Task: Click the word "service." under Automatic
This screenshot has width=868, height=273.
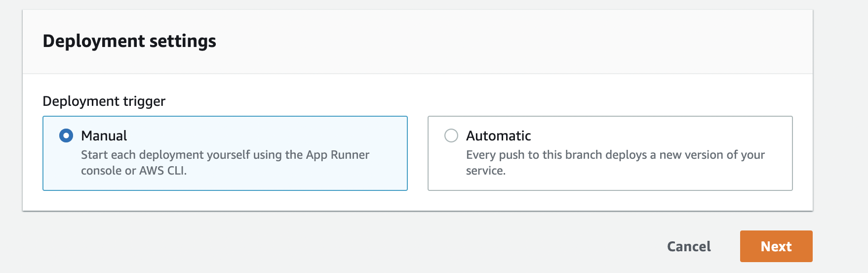Action: (x=486, y=171)
